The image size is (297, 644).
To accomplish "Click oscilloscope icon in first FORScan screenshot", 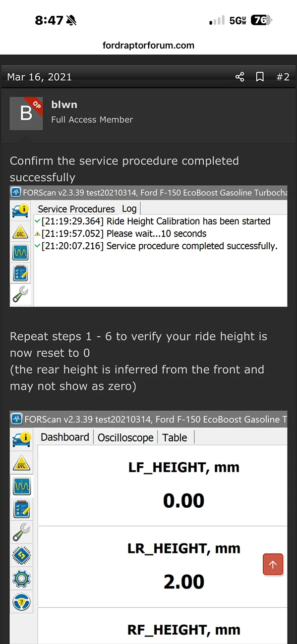I will [20, 253].
